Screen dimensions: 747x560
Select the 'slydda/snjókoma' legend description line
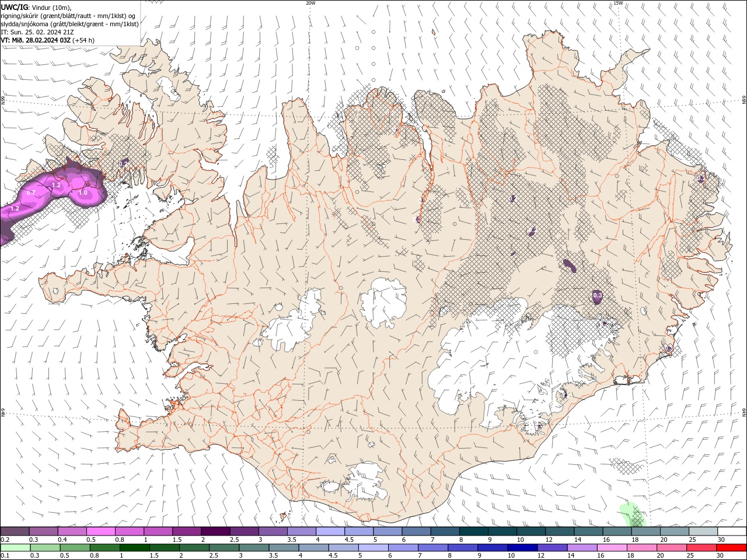[70, 24]
